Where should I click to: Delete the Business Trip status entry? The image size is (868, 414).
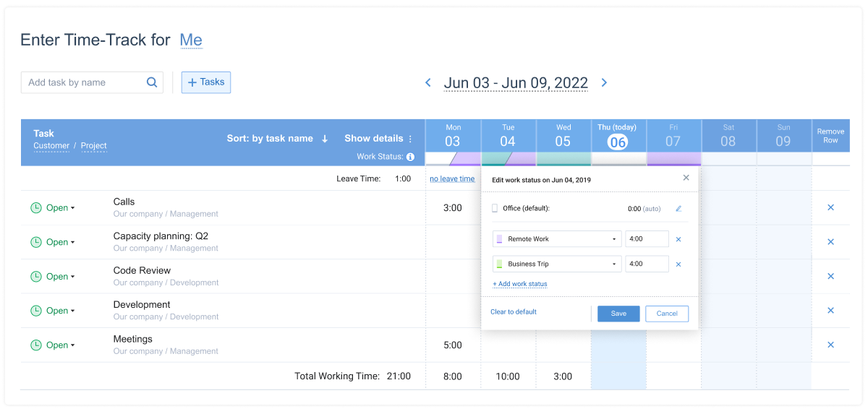point(678,264)
